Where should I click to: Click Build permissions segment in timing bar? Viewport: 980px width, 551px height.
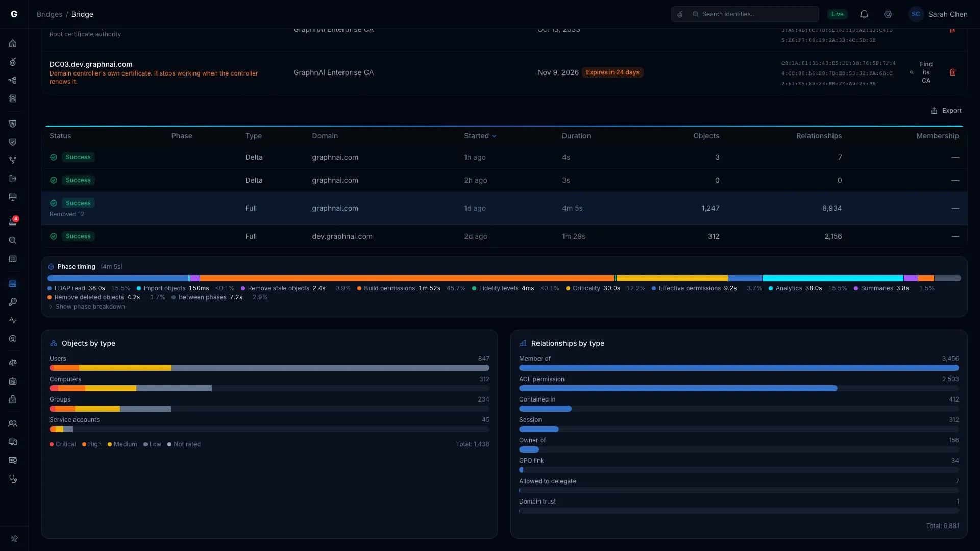407,278
